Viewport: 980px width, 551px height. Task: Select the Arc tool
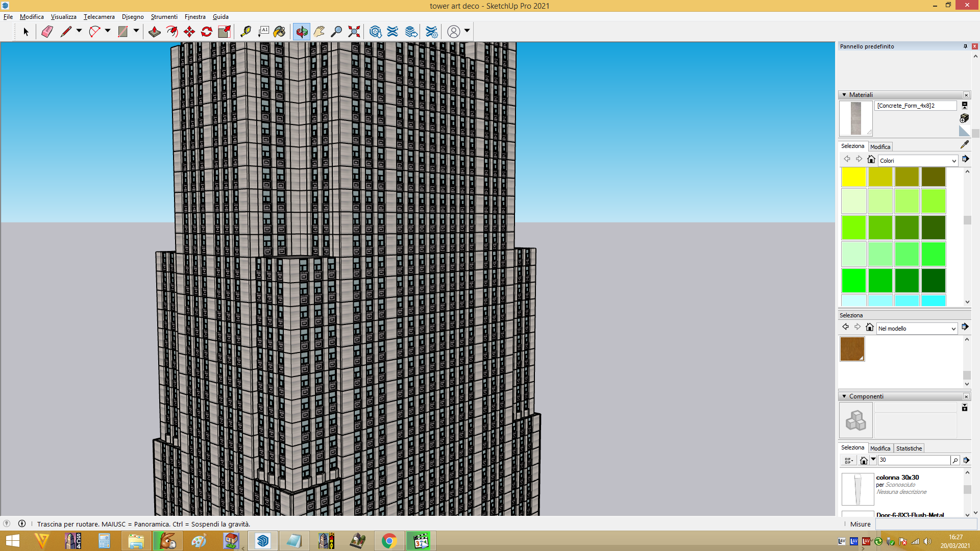pyautogui.click(x=94, y=32)
